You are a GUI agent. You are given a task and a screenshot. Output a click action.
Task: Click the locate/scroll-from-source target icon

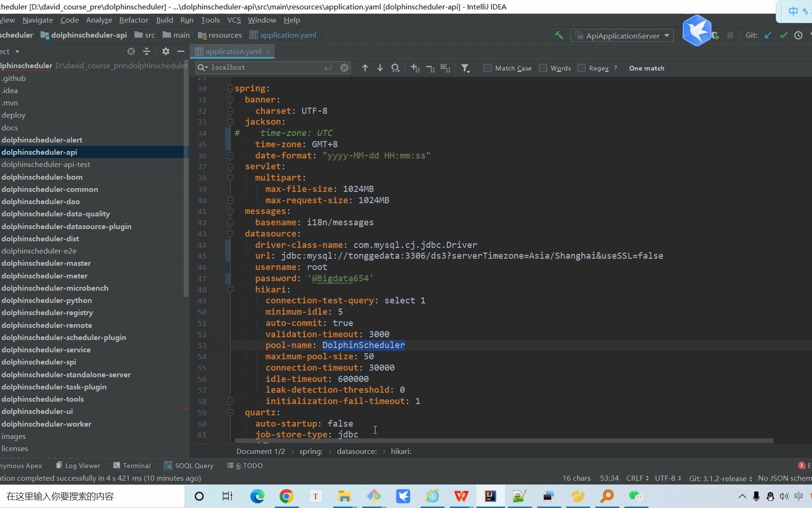click(x=131, y=51)
